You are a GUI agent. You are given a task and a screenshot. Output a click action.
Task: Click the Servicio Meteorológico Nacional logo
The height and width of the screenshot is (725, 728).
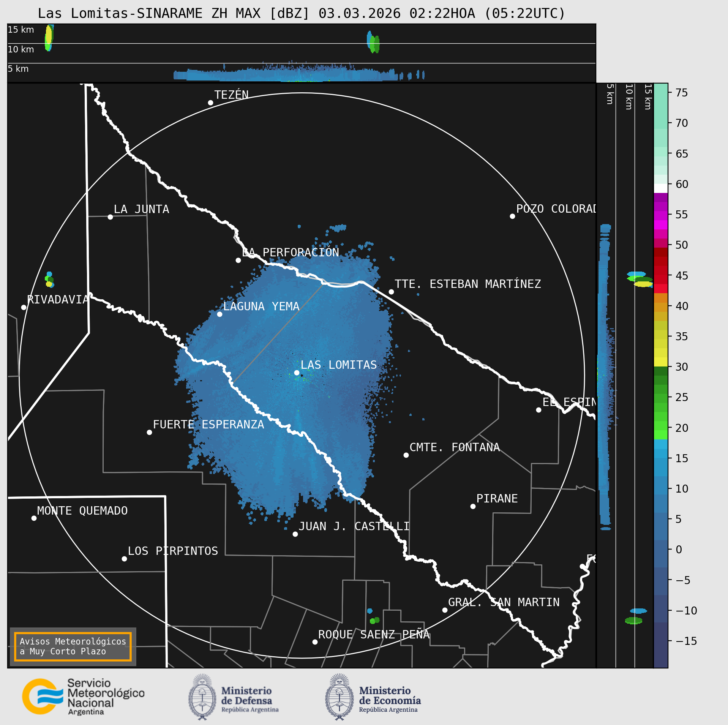coord(84,697)
